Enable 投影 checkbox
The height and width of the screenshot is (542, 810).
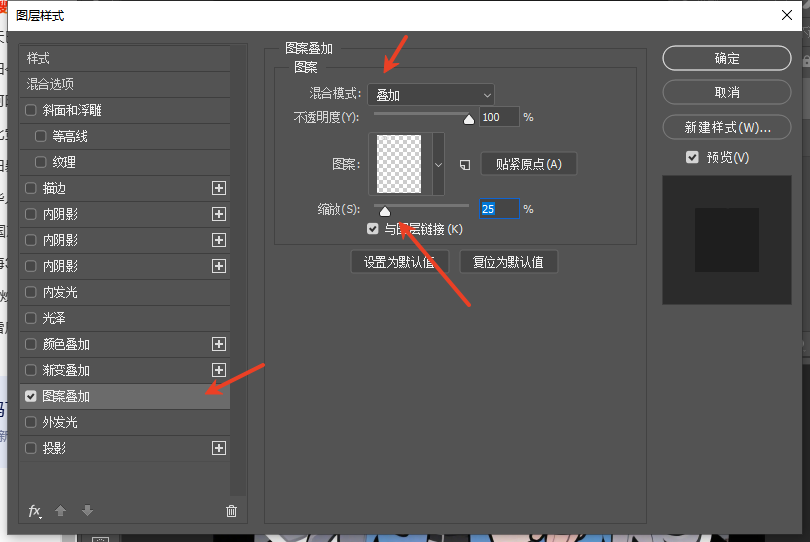pos(30,448)
